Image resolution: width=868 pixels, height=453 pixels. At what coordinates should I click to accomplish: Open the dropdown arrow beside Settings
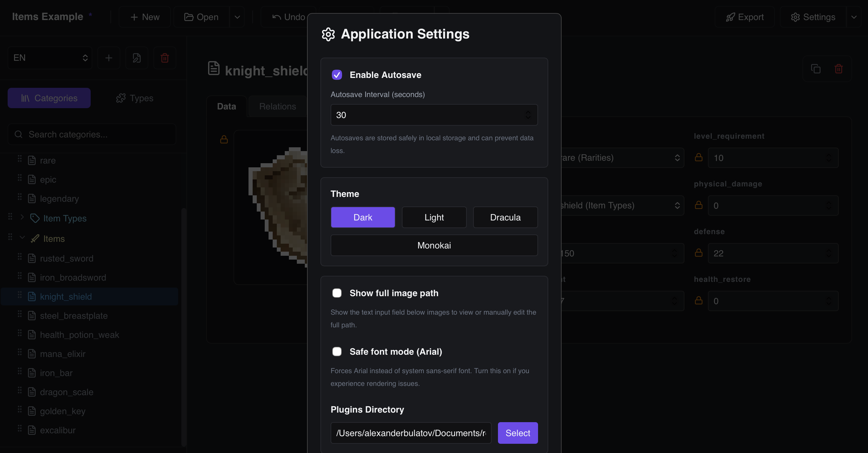point(854,17)
